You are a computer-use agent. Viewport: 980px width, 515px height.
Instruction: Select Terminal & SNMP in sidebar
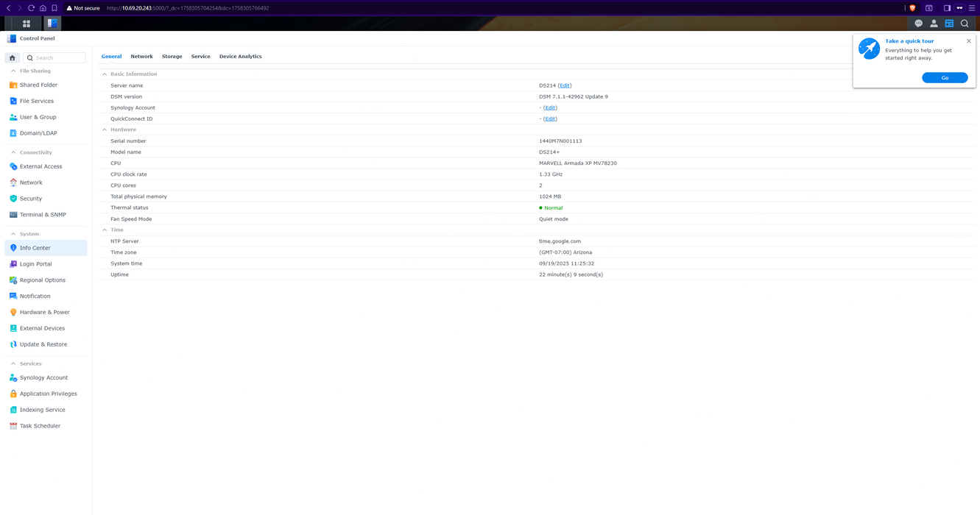pyautogui.click(x=43, y=215)
